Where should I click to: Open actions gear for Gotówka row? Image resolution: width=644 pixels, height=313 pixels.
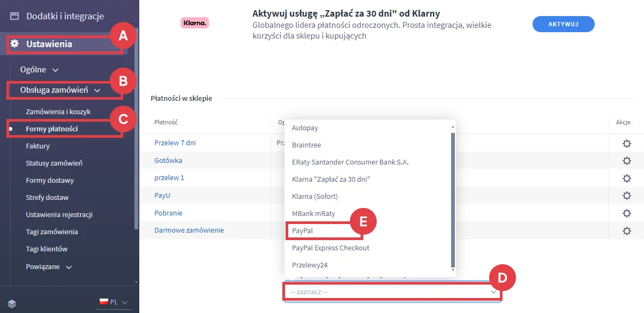coord(626,161)
